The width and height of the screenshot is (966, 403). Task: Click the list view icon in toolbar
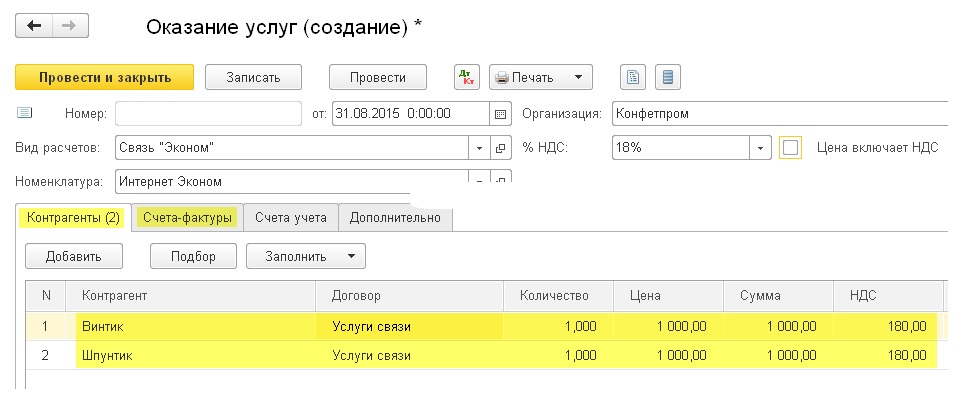point(668,78)
